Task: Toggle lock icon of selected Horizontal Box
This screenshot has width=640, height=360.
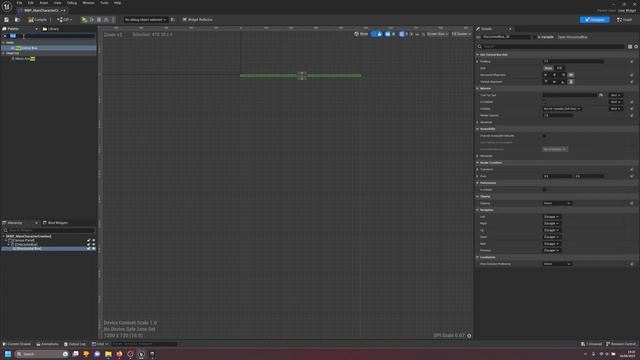Action: point(89,249)
